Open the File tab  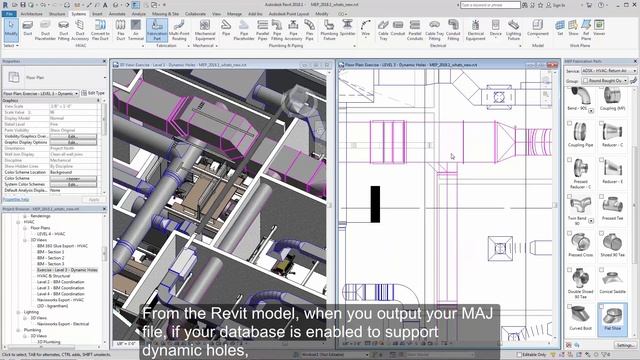coord(9,14)
